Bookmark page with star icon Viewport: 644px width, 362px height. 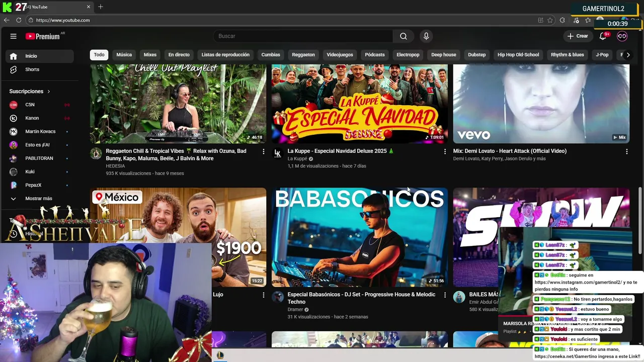[x=550, y=20]
